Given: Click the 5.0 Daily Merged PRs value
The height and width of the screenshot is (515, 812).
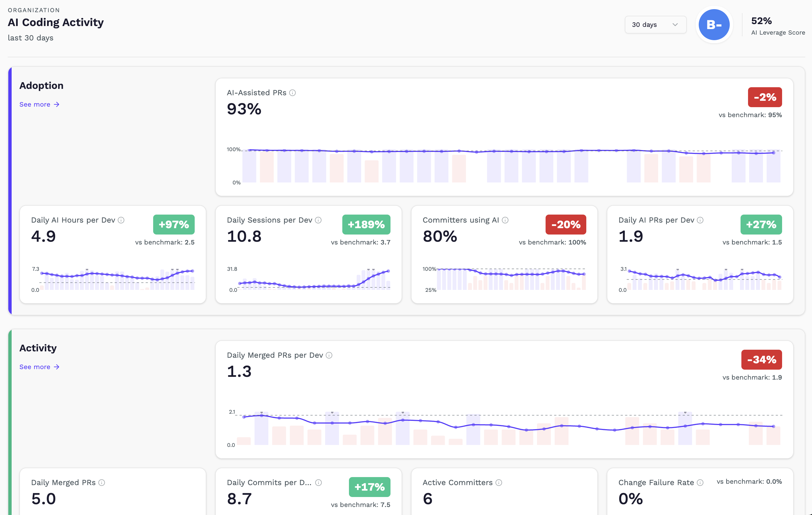Looking at the screenshot, I should pos(43,499).
